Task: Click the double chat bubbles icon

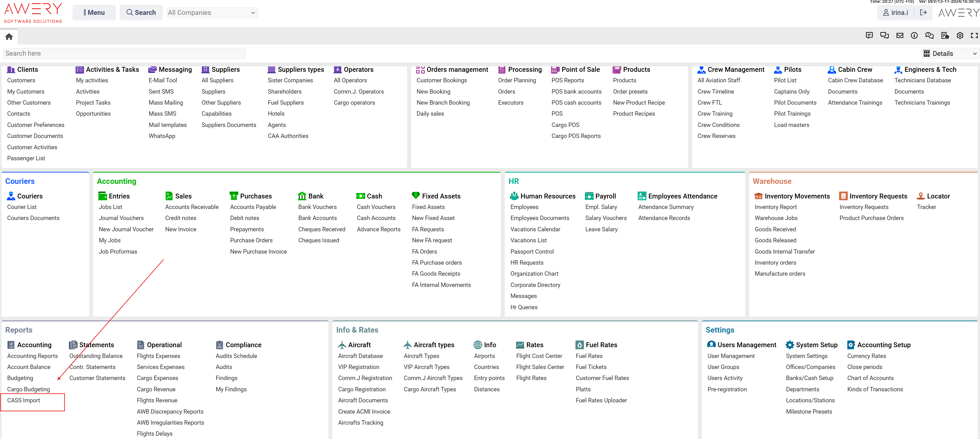Action: tap(884, 35)
